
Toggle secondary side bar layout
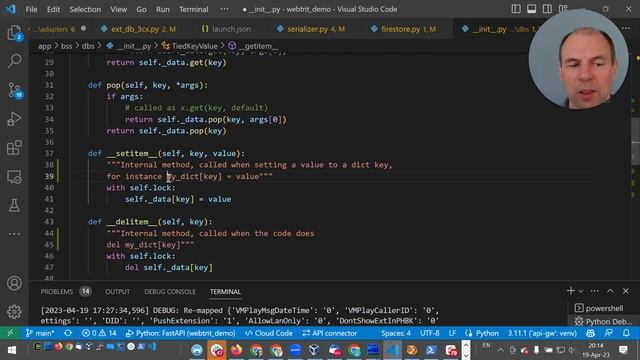(547, 9)
